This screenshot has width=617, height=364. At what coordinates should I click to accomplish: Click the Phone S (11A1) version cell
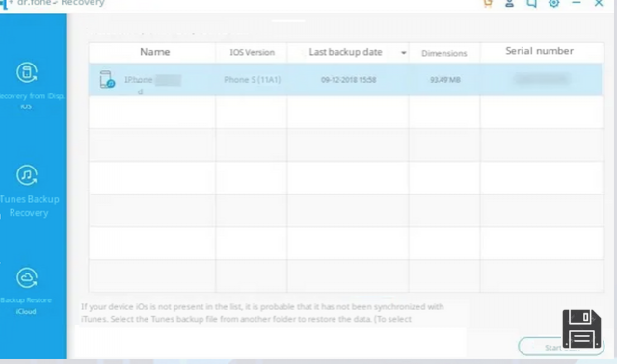click(253, 80)
